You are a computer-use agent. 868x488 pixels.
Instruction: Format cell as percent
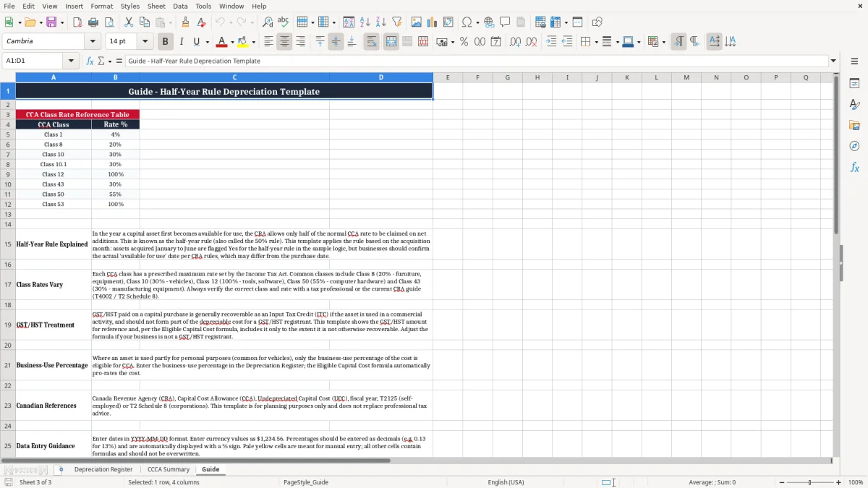point(464,42)
